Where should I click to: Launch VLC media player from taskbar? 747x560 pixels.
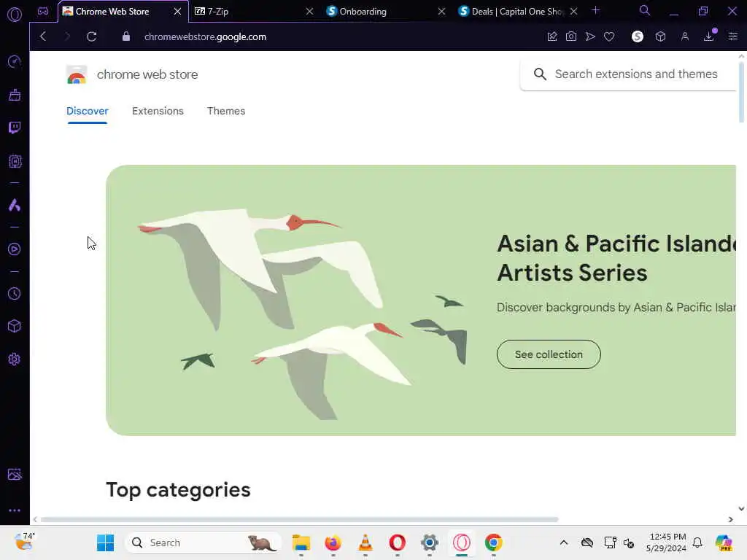tap(365, 542)
